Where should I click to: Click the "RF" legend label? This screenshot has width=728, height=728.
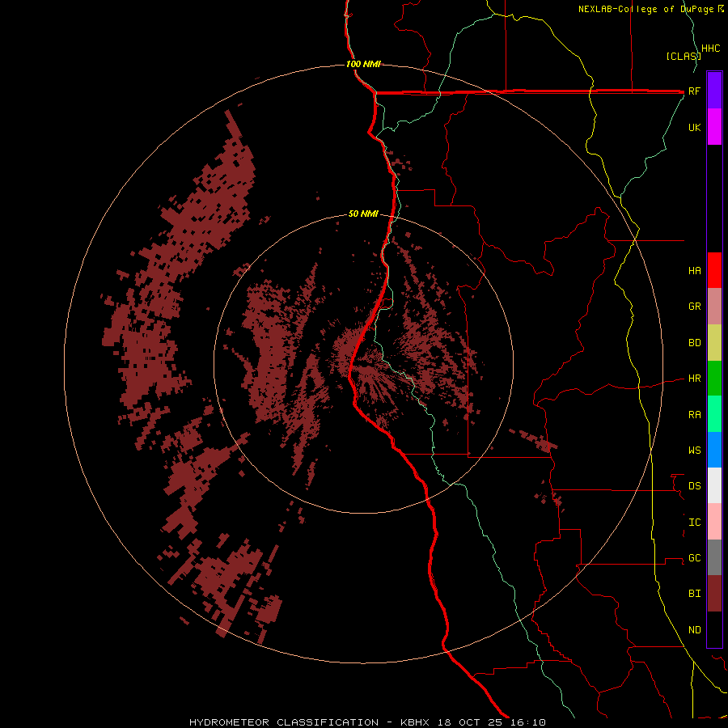click(x=694, y=91)
